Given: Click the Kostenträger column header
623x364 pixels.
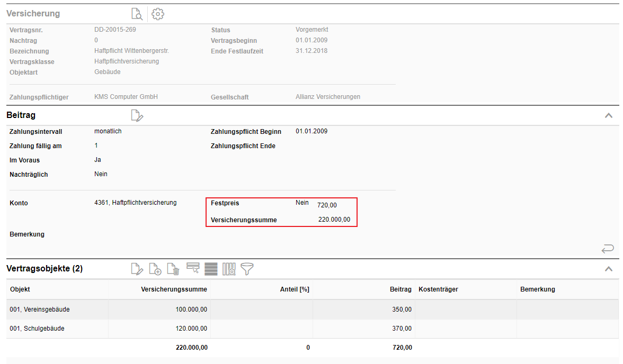Looking at the screenshot, I should coord(438,289).
